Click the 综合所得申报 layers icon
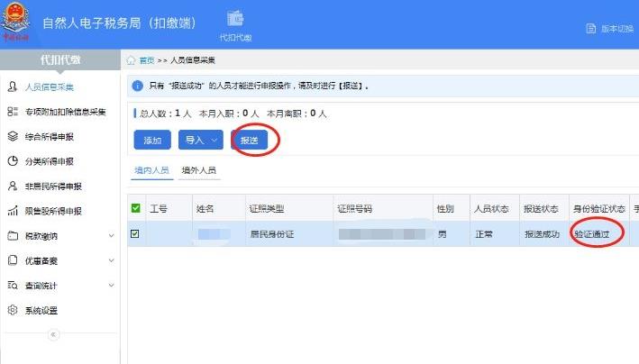The height and width of the screenshot is (364, 639). pyautogui.click(x=13, y=137)
